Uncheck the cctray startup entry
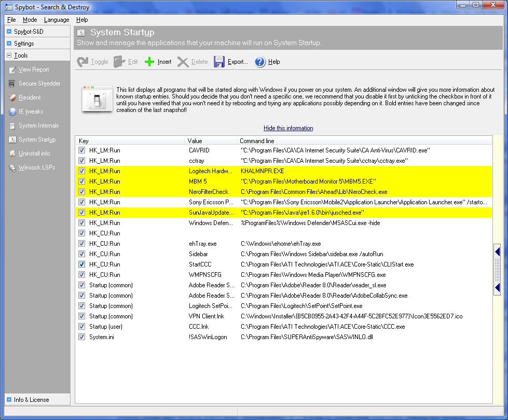 click(81, 161)
